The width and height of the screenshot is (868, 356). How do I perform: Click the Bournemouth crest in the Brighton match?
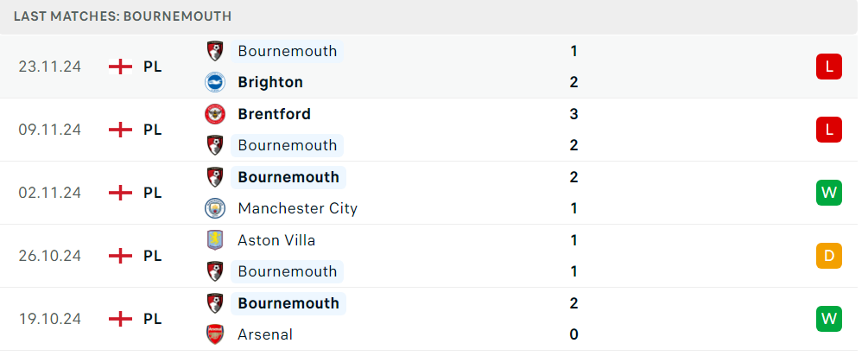pos(214,51)
